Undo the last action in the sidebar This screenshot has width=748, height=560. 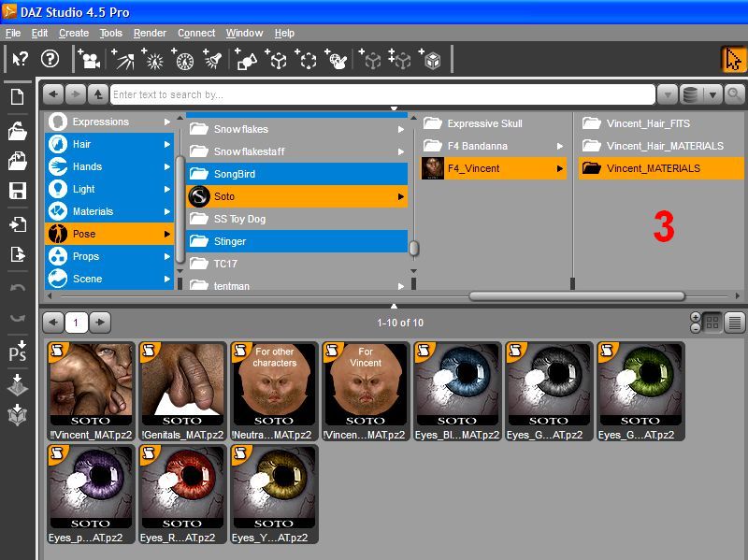(18, 288)
